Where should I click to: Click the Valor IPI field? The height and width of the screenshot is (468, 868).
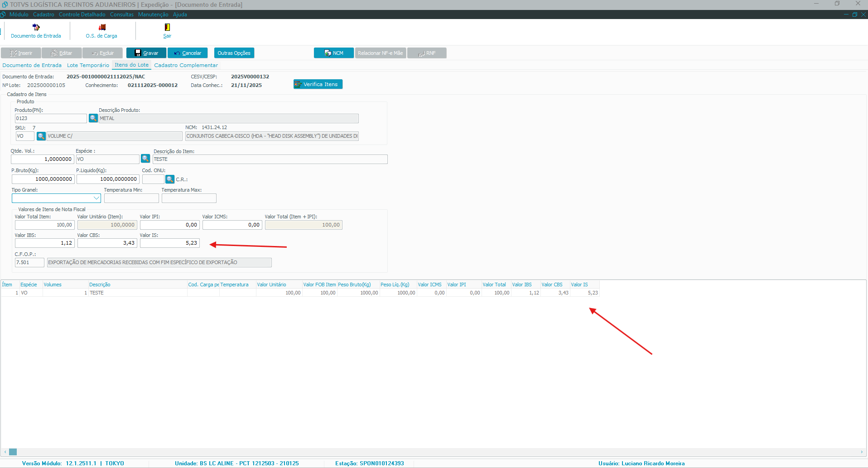pyautogui.click(x=170, y=225)
